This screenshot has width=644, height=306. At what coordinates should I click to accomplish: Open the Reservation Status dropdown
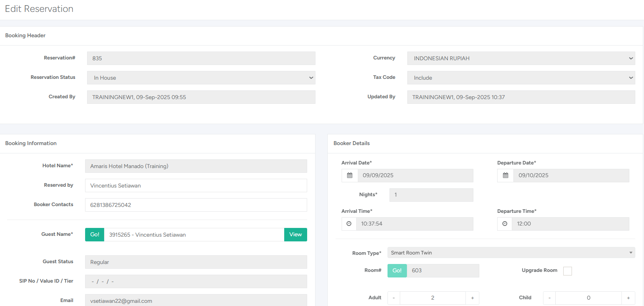pos(201,78)
